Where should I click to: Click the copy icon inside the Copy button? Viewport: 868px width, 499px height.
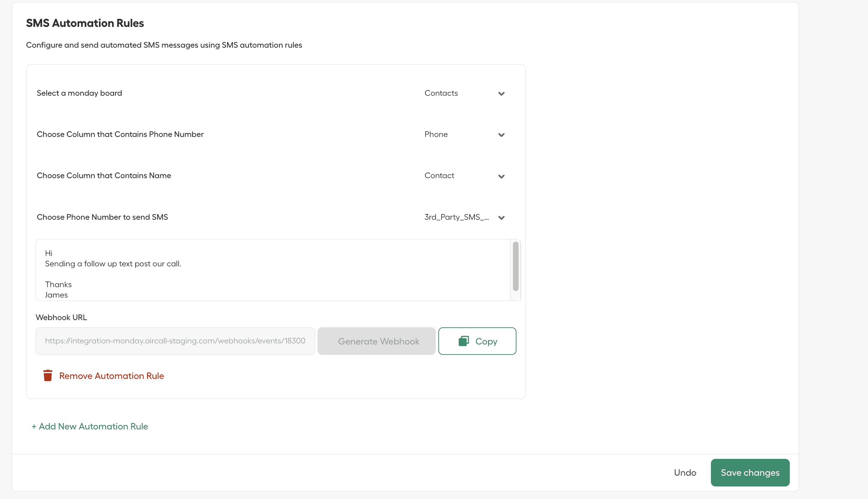point(464,341)
